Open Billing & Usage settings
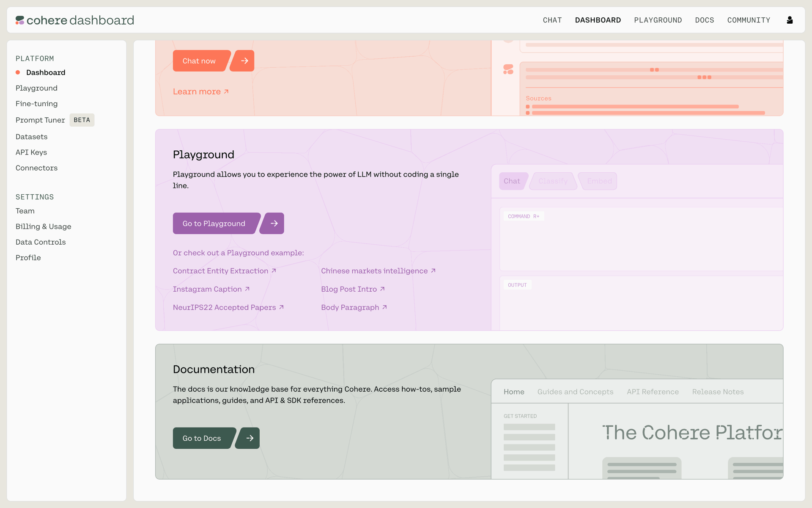Image resolution: width=812 pixels, height=508 pixels. [43, 226]
